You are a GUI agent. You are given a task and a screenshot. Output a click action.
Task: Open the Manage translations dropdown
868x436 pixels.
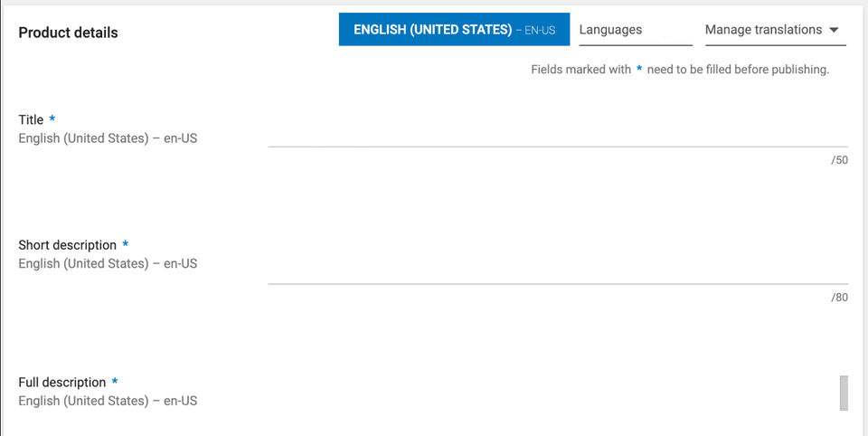point(763,30)
